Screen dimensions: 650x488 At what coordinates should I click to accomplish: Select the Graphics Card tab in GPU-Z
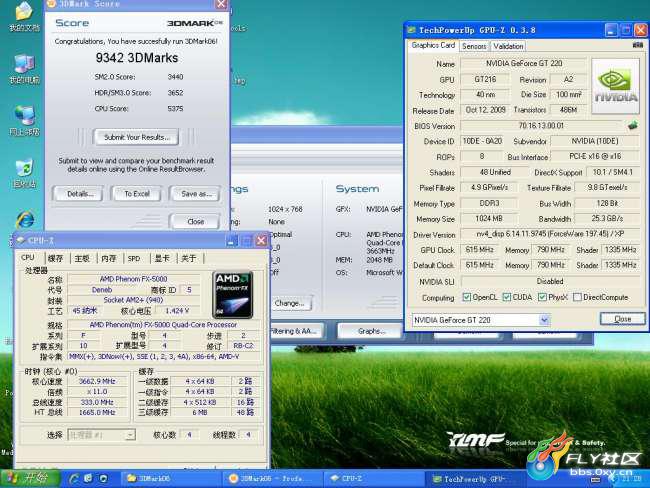pos(433,45)
